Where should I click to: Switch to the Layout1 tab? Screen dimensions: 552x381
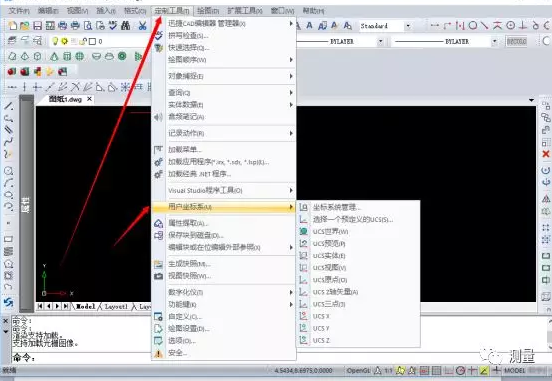point(116,306)
